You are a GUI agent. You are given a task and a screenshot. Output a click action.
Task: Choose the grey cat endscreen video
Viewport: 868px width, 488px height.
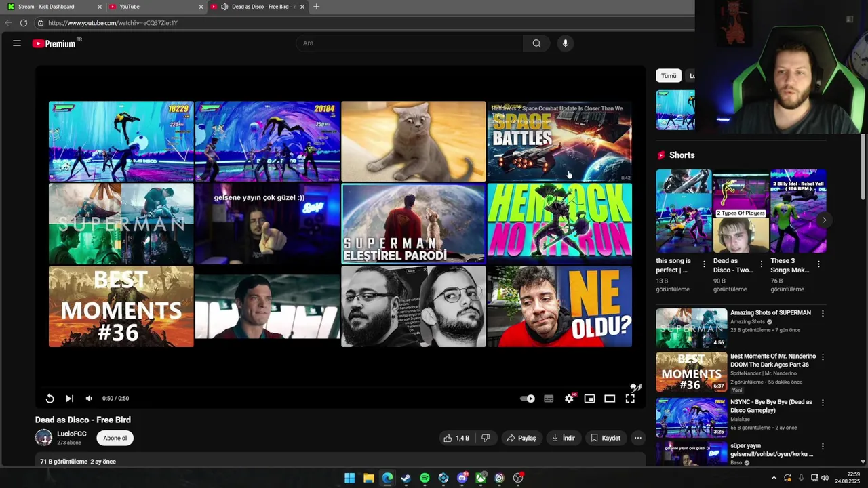[x=414, y=141]
